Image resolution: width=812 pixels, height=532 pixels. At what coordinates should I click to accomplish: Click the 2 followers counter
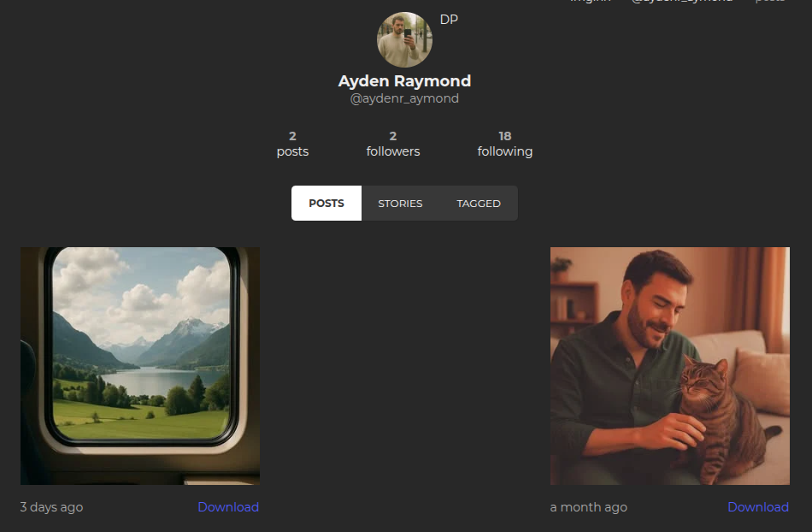point(393,144)
